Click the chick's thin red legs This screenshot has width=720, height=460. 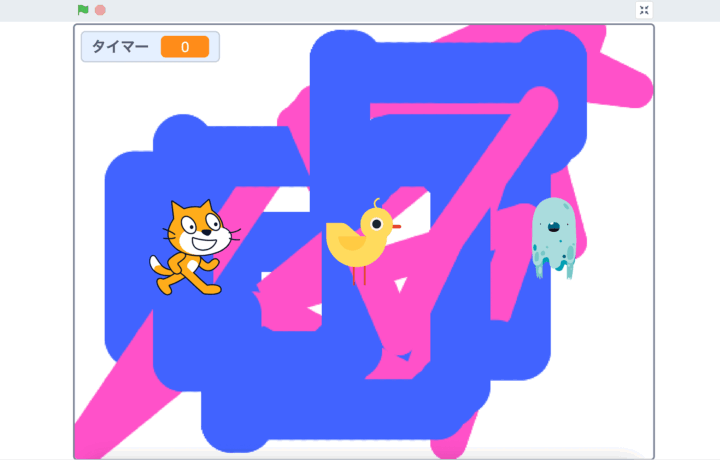(x=362, y=274)
